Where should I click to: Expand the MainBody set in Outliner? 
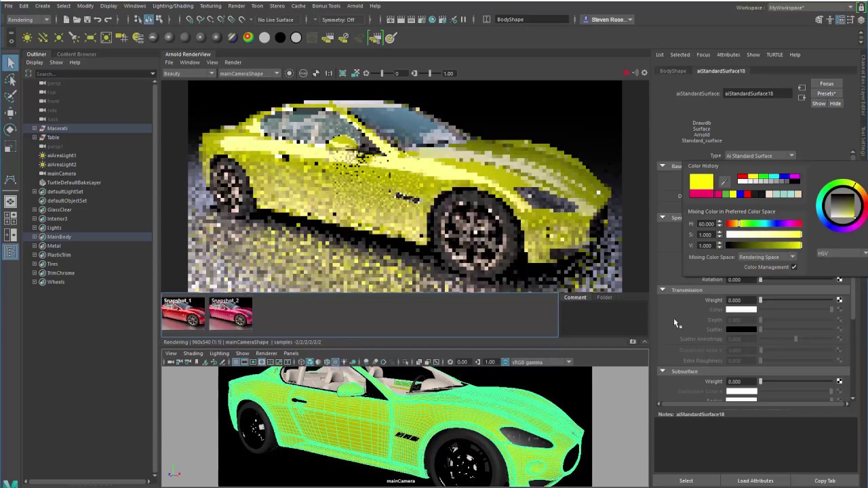35,237
